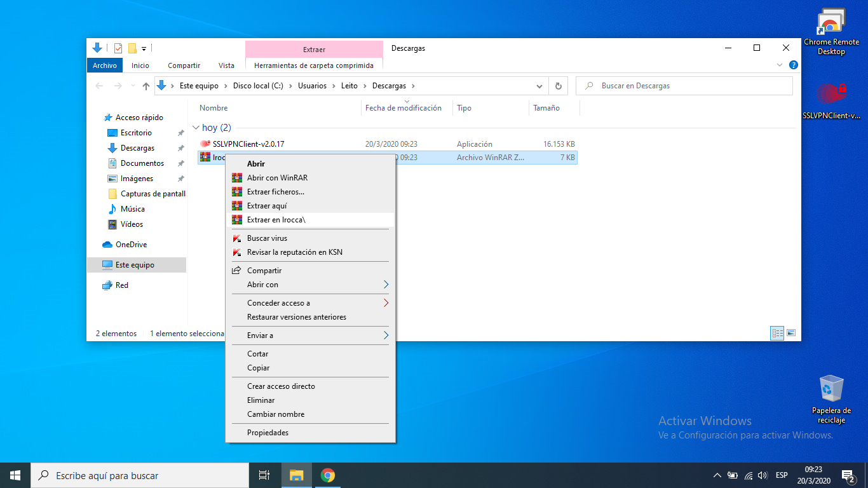Select Chrome Remote Desktop desktop shortcut
The width and height of the screenshot is (868, 488).
[x=831, y=31]
